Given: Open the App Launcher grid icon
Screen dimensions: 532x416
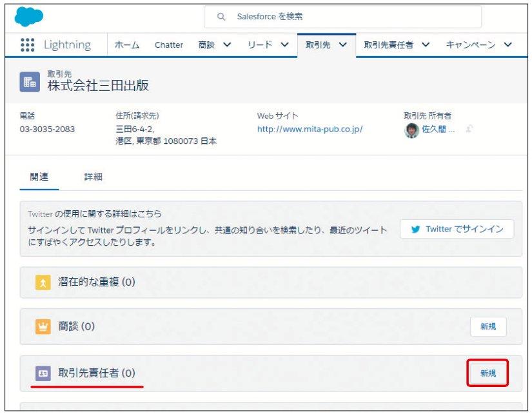Looking at the screenshot, I should pos(28,45).
